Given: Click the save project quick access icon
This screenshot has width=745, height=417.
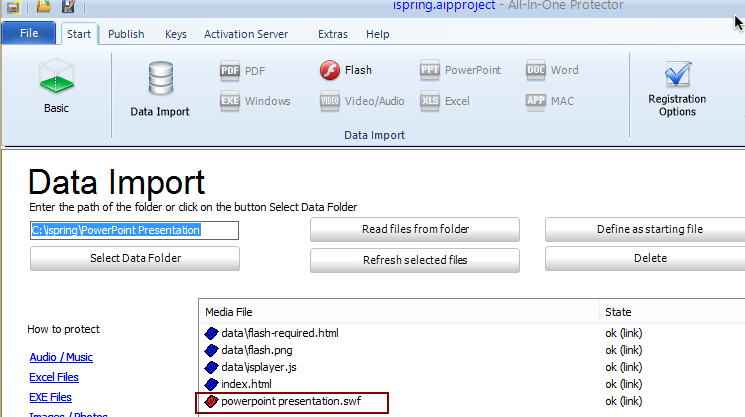Looking at the screenshot, I should click(x=68, y=6).
